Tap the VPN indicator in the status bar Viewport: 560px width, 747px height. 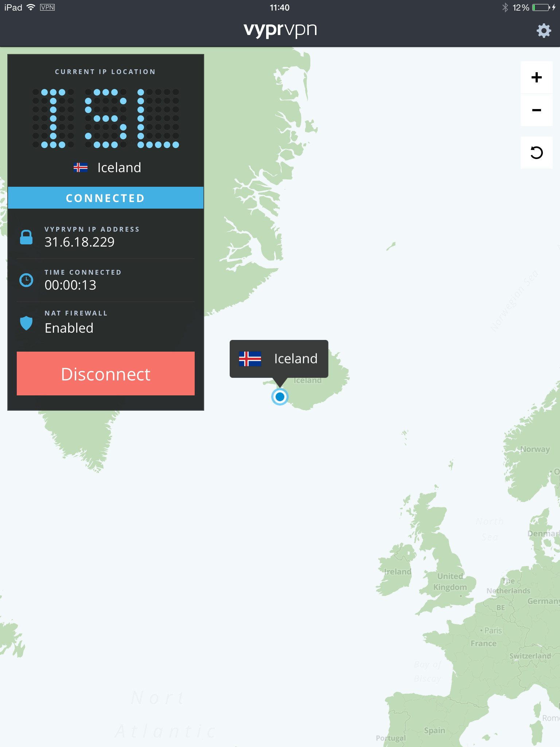(x=47, y=7)
